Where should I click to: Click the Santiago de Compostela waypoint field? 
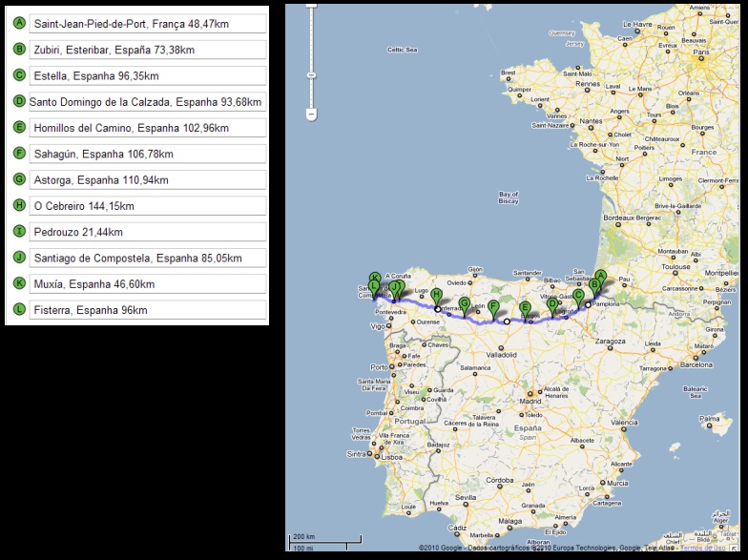[x=147, y=258]
